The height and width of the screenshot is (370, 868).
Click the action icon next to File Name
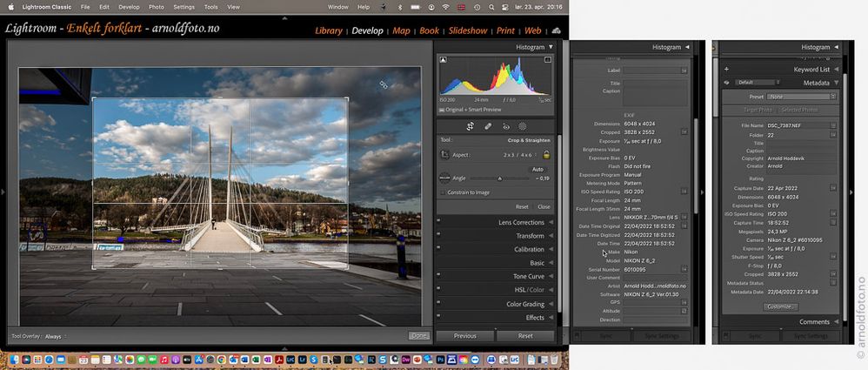point(832,125)
